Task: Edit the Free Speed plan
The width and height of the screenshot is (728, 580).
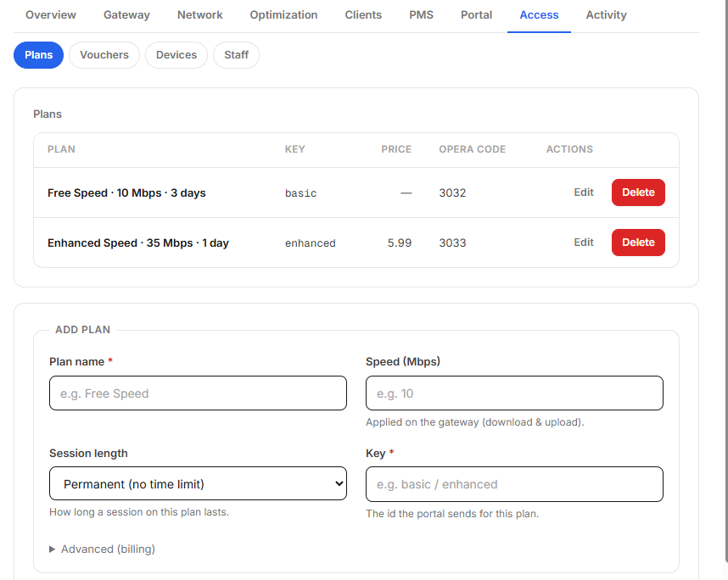Action: (584, 192)
